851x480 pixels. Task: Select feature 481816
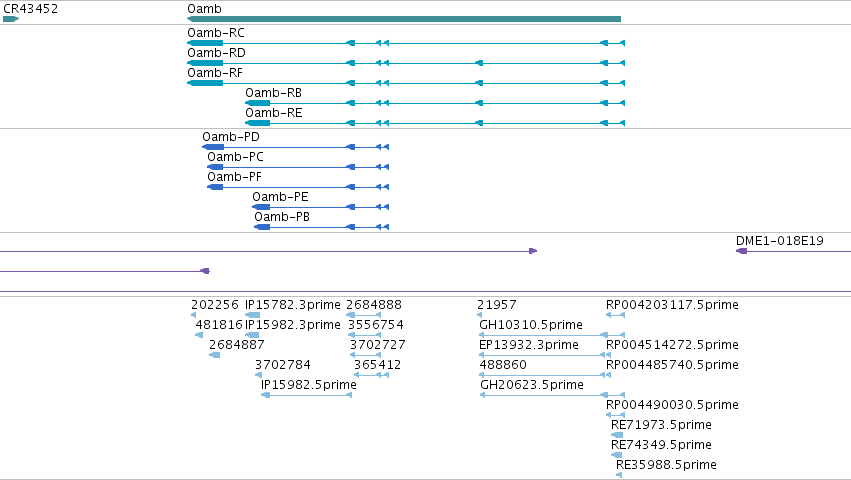click(219, 325)
